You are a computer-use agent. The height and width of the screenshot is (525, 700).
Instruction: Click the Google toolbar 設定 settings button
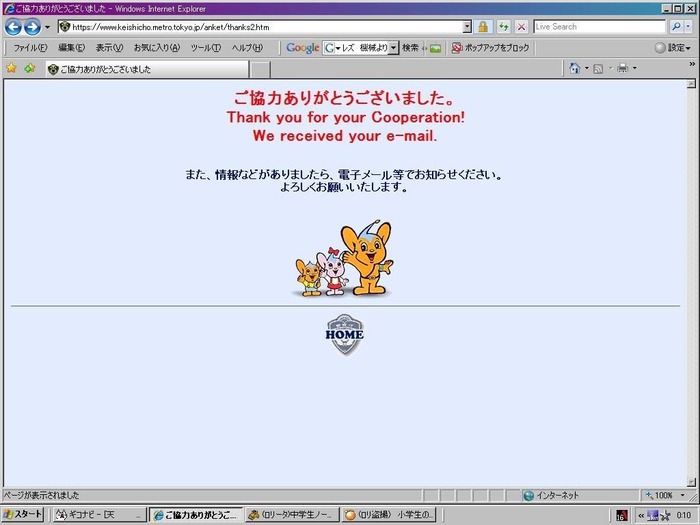672,48
